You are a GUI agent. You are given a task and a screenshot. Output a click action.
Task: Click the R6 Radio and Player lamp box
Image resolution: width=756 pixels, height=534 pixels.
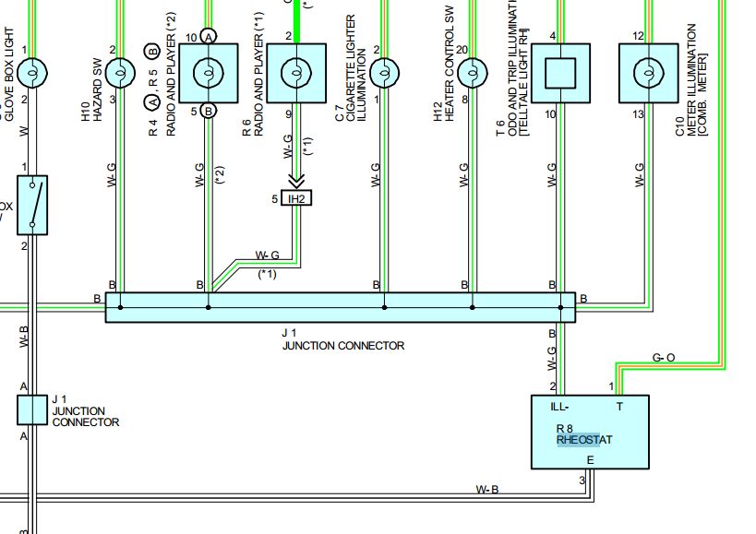[x=296, y=72]
